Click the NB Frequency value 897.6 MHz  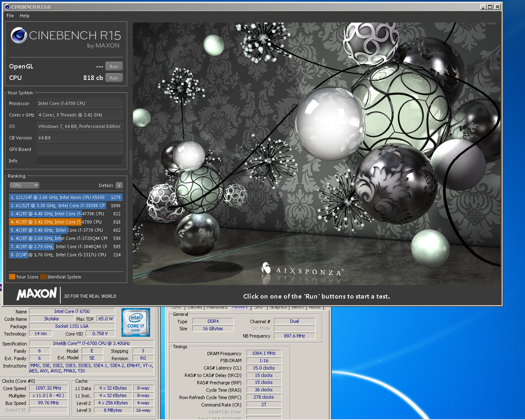point(294,336)
